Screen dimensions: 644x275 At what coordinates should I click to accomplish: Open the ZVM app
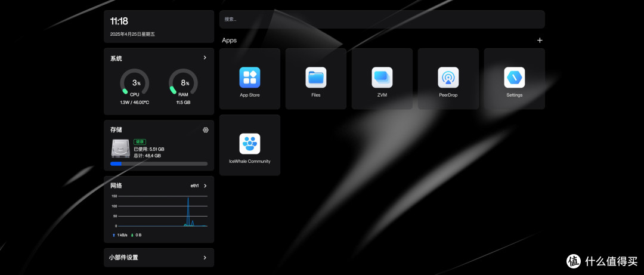click(382, 79)
